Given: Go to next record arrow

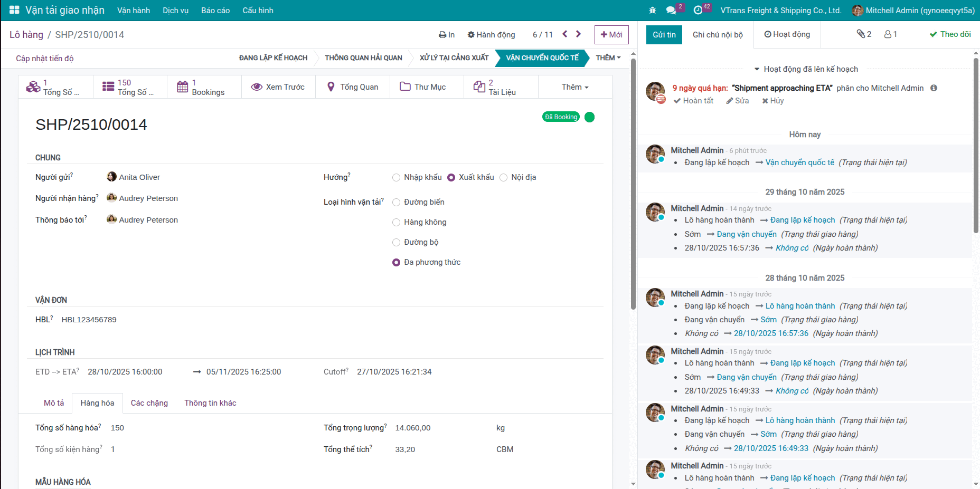Looking at the screenshot, I should pos(579,34).
